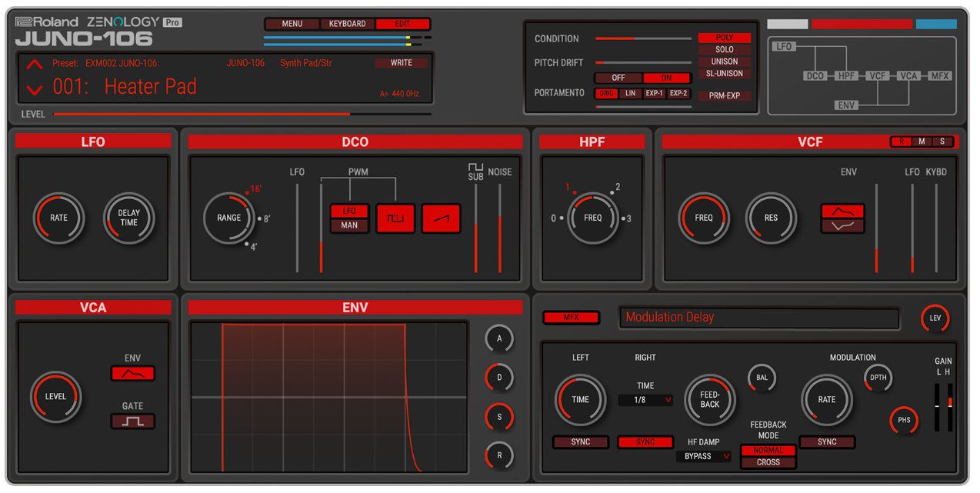The width and height of the screenshot is (980, 493).
Task: Click the LFO DELAY TIME knob
Action: [x=129, y=218]
